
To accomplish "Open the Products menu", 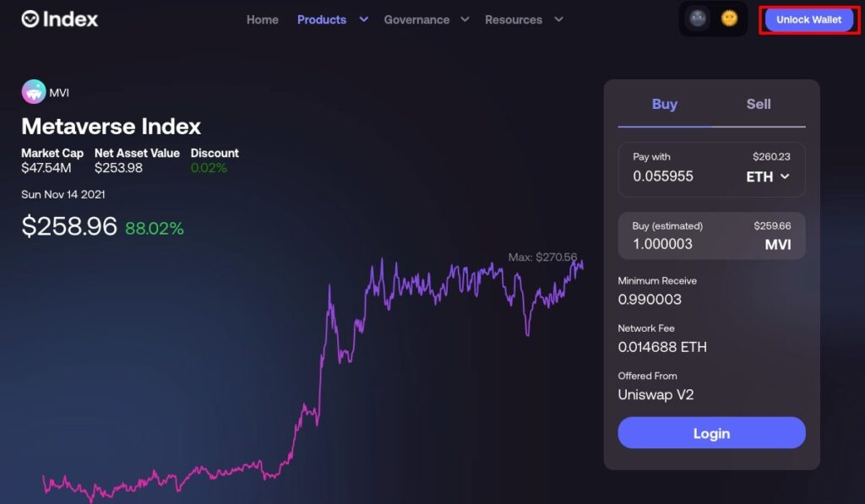I will (322, 20).
